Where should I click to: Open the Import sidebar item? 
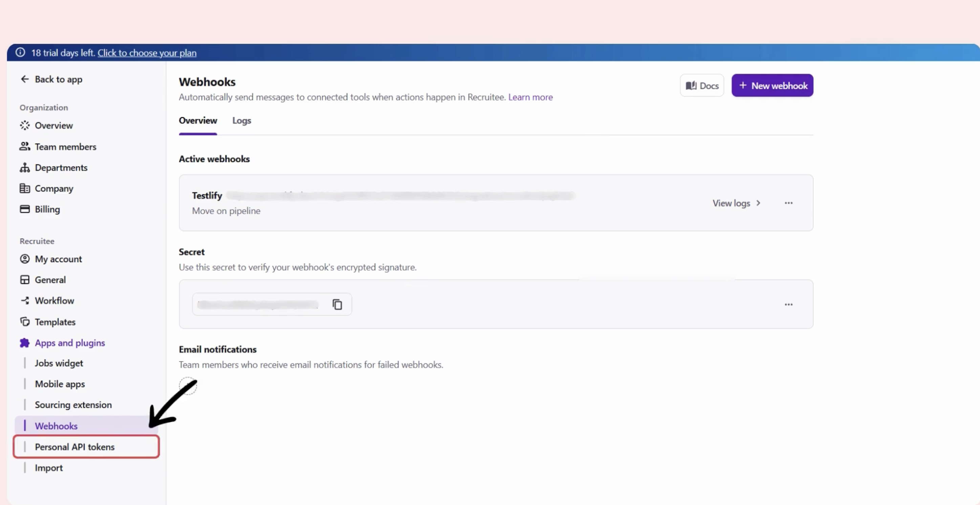pos(49,468)
